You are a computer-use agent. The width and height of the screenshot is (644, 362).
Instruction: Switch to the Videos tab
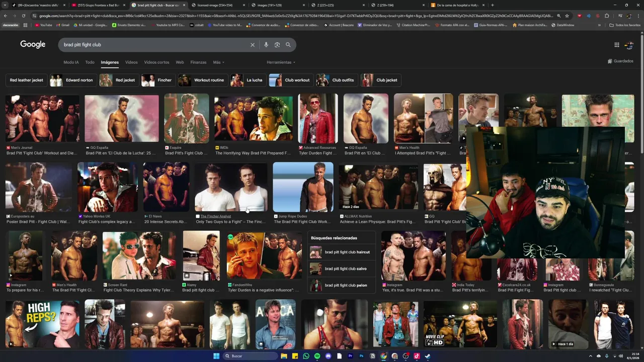[131, 62]
